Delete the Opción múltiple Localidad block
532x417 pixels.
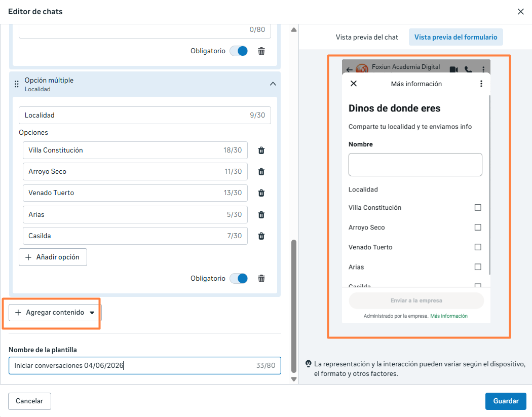pos(261,279)
